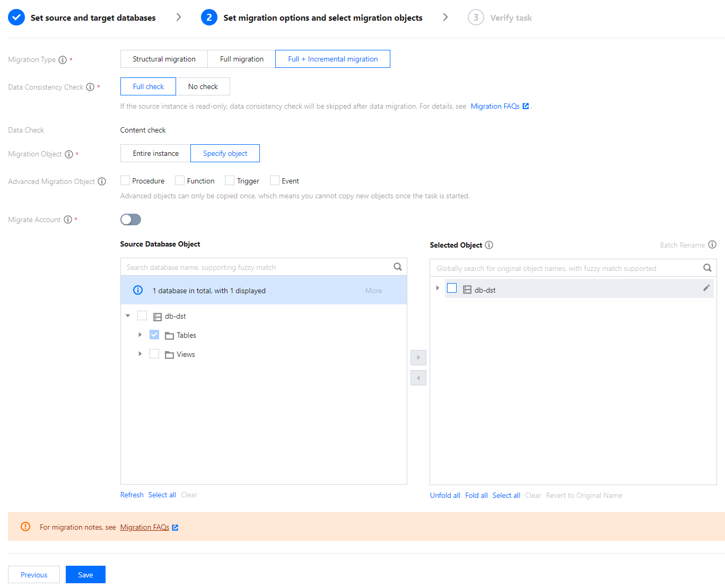The image size is (725, 588).
Task: Click the Data Consistency Check info icon
Action: pyautogui.click(x=90, y=87)
